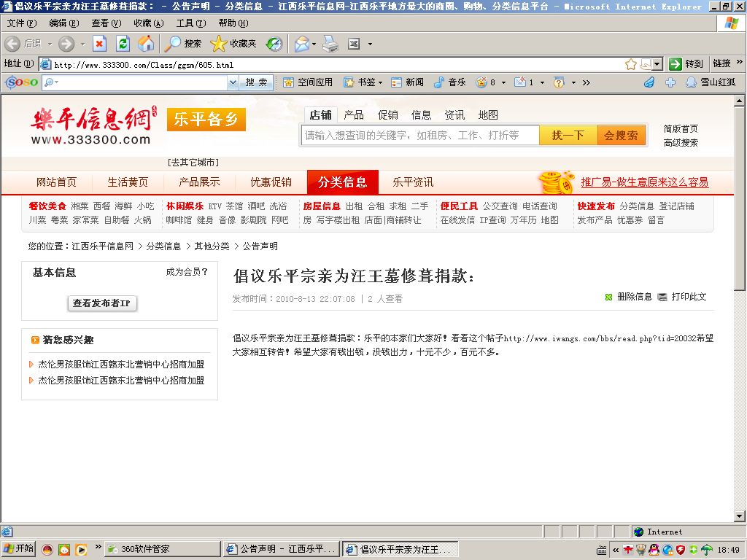Click the printer icon in the browser toolbar
The image size is (747, 560).
pyautogui.click(x=330, y=43)
